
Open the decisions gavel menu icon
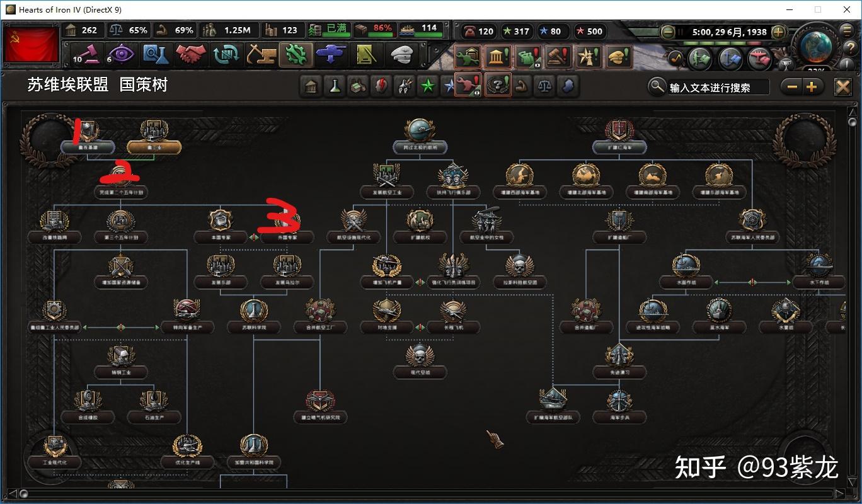pos(85,55)
